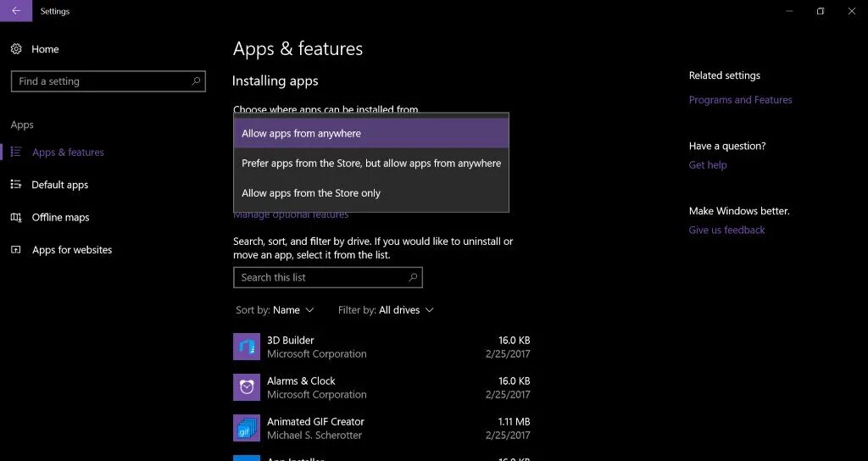Click the magnifier in Find a setting

(x=196, y=81)
